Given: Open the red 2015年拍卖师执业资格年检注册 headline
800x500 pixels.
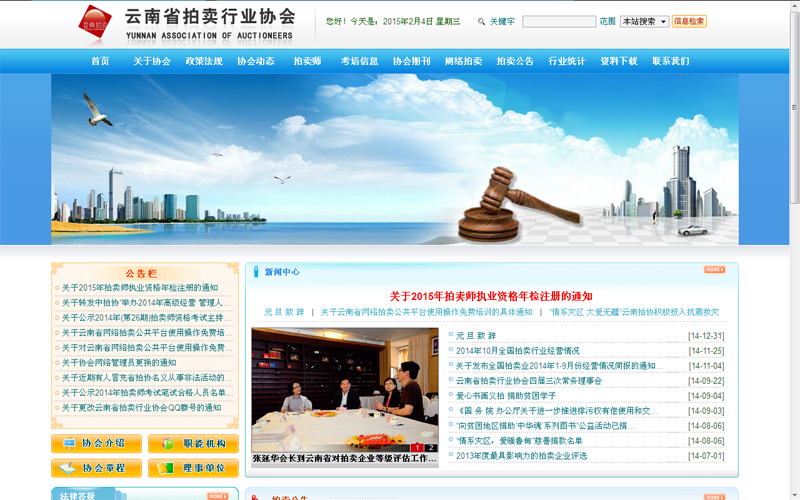Looking at the screenshot, I should click(491, 296).
